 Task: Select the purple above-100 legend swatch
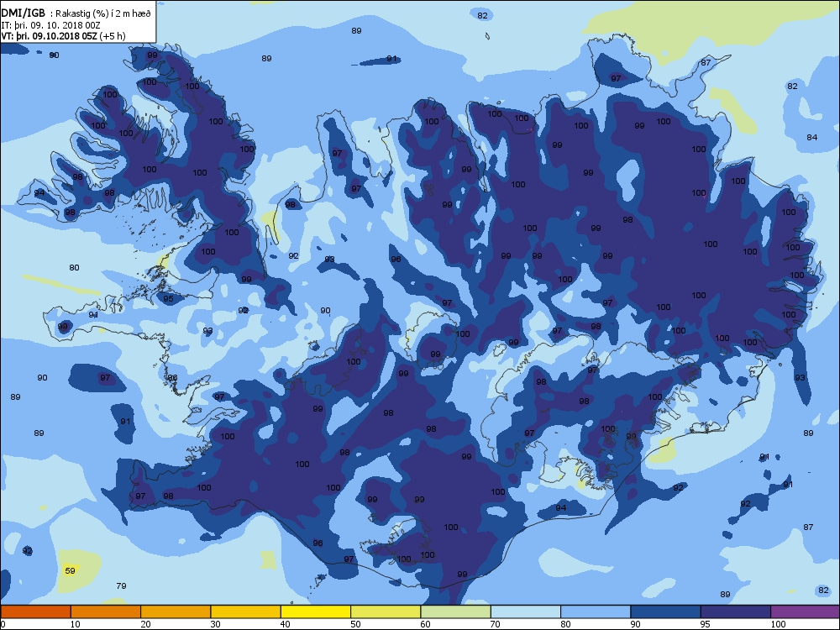(806, 612)
